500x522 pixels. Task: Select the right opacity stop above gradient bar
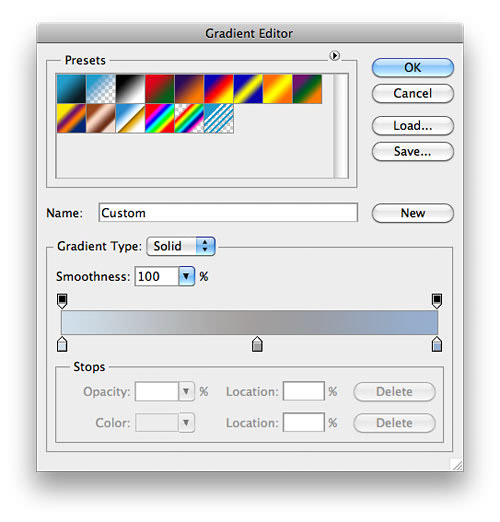point(437,301)
